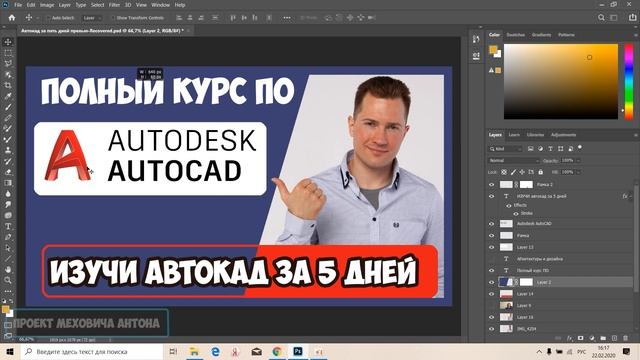
Task: Select the Eyedropper tool
Action: click(8, 96)
